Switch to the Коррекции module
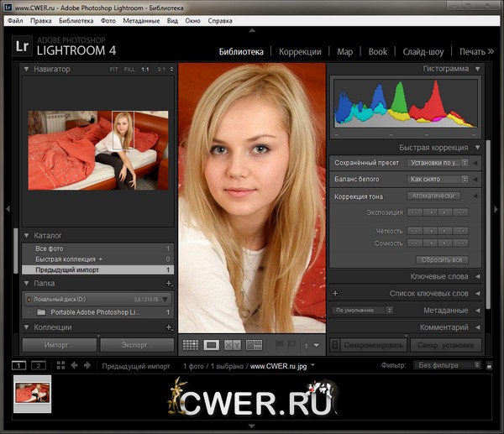 [299, 51]
